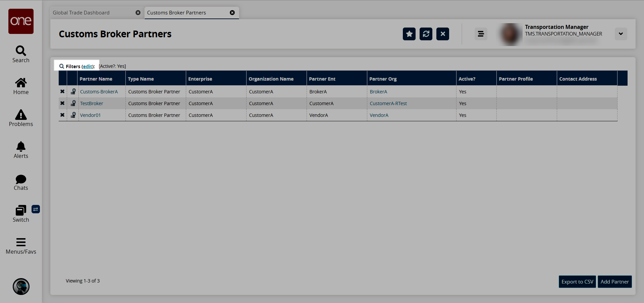Delete the Vendor01 partner row
The image size is (644, 303).
pyautogui.click(x=62, y=115)
